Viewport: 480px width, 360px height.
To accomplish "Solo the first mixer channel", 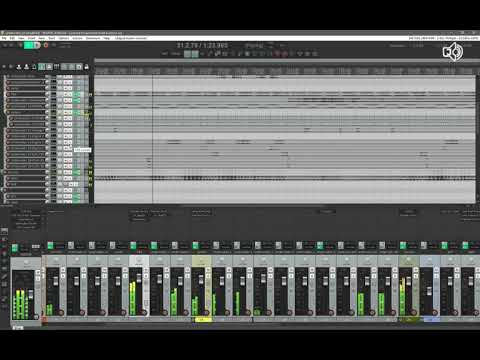I will [63, 276].
